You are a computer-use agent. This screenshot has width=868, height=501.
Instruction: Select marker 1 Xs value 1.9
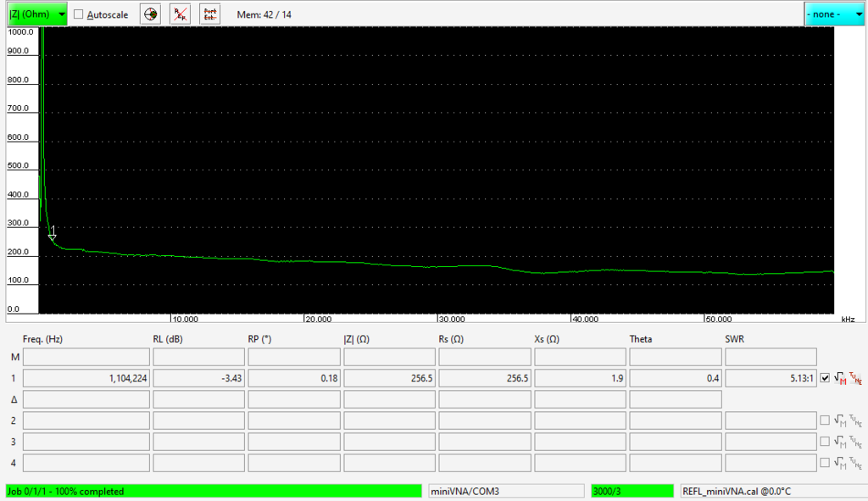pos(580,378)
